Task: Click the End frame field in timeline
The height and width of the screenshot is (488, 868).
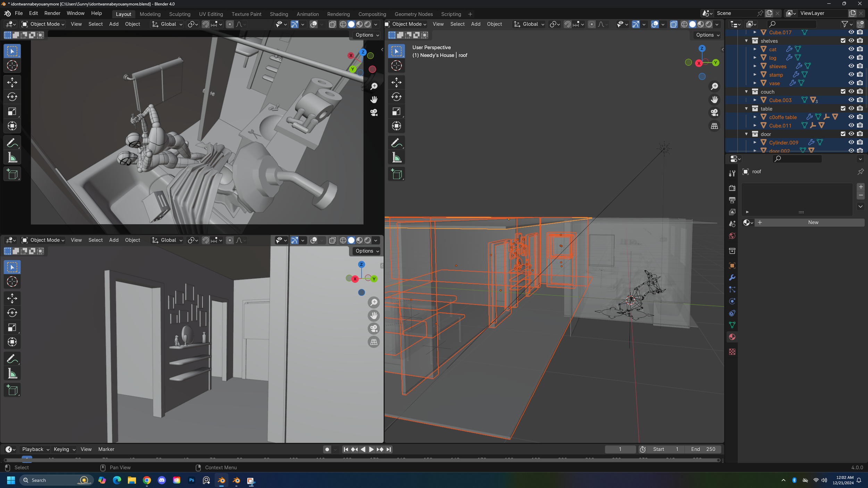Action: tap(703, 449)
